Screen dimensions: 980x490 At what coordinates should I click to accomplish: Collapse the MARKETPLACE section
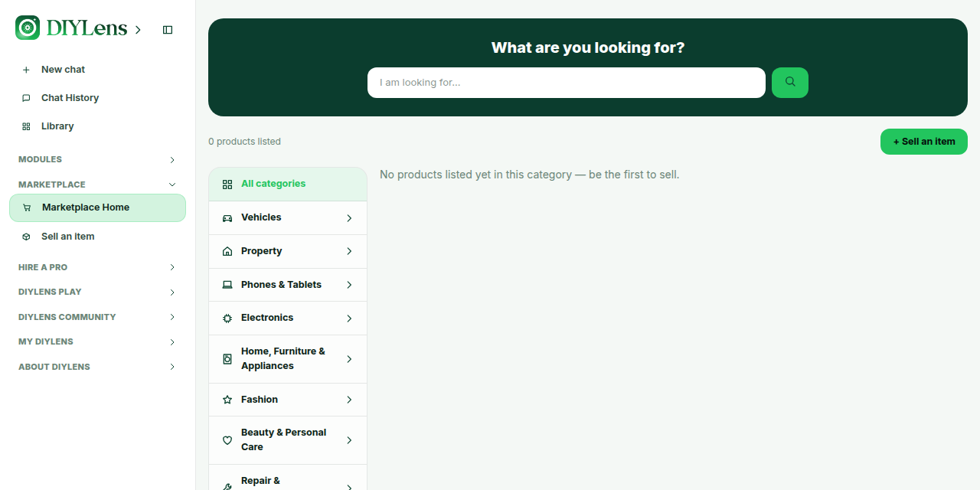tap(172, 185)
